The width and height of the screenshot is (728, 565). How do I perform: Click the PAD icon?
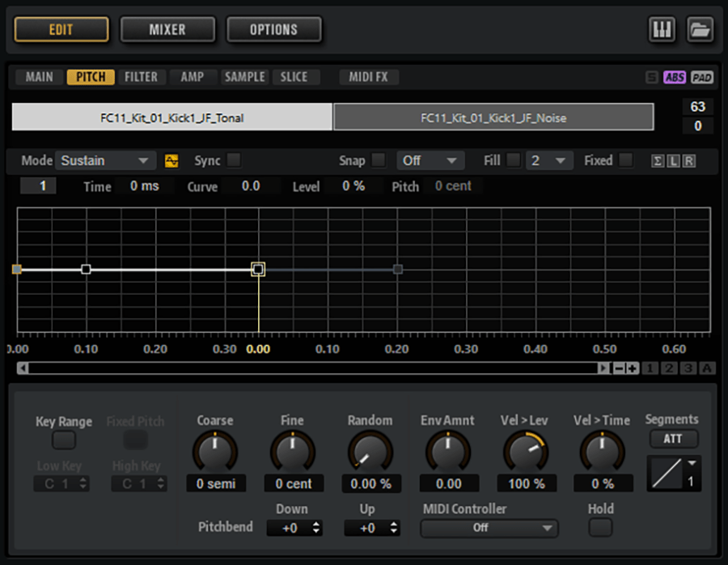point(702,78)
